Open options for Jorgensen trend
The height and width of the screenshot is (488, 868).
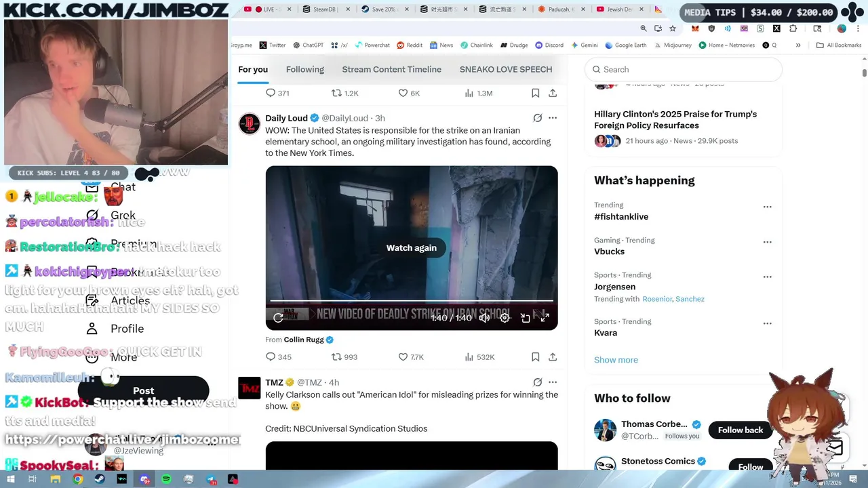768,277
